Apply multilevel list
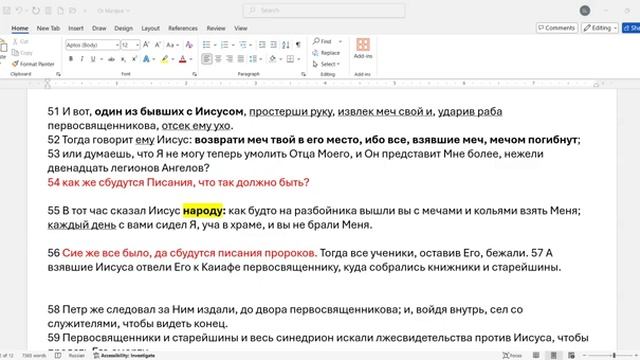 [242, 44]
